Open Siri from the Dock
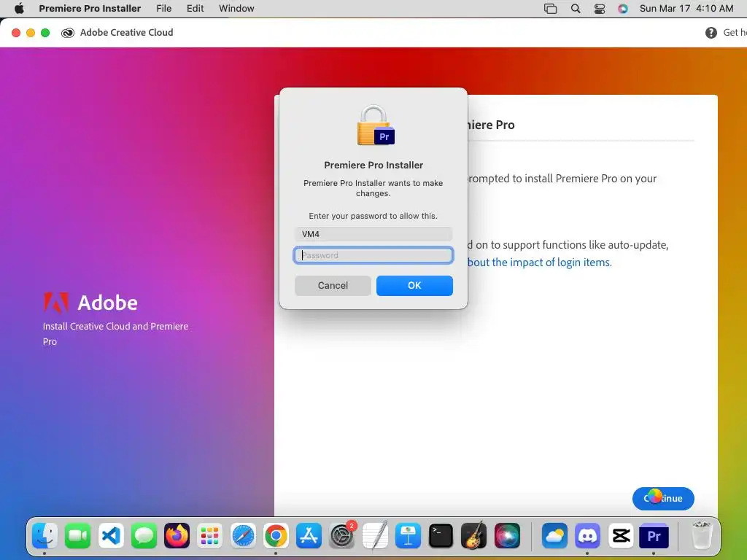This screenshot has height=560, width=747. pos(507,536)
